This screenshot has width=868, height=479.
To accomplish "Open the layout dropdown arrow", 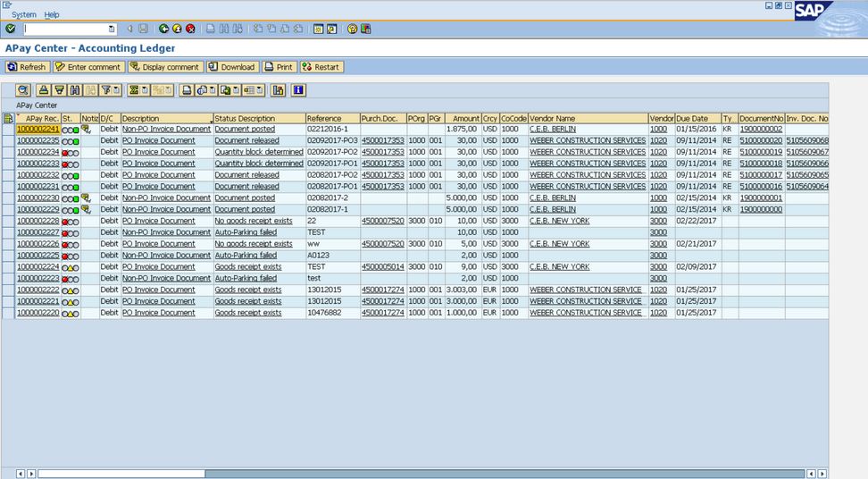I will coord(260,89).
